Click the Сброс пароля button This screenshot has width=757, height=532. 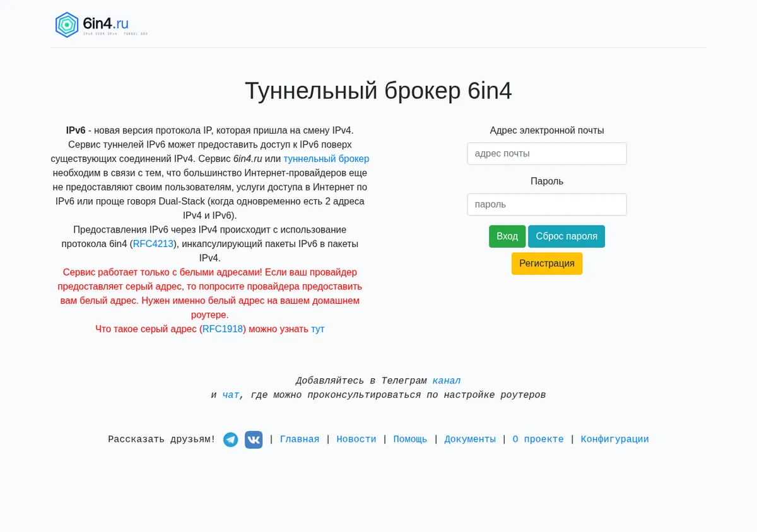coord(566,236)
